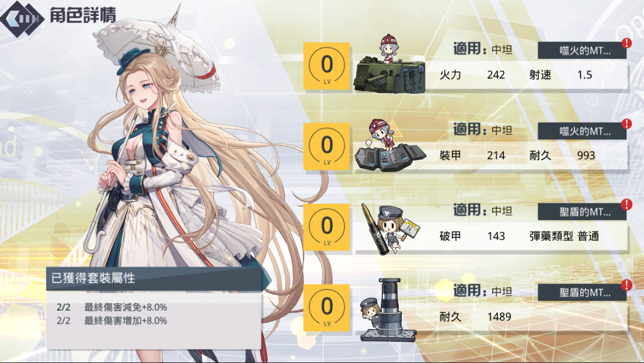Open the 聖盾的MT... label on bottom row
644x363 pixels.
582,292
